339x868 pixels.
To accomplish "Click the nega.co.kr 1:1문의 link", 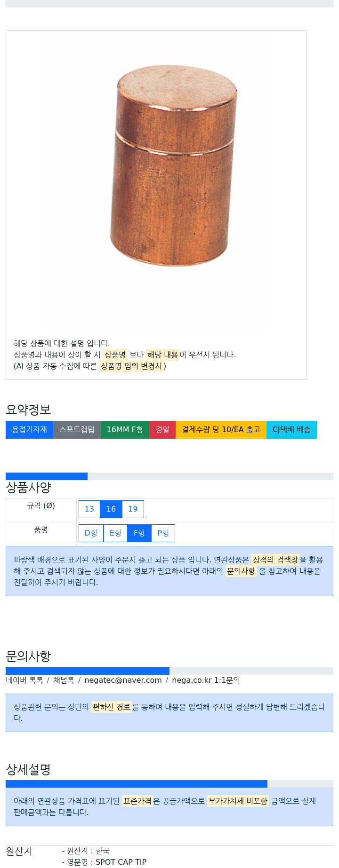I will (206, 680).
